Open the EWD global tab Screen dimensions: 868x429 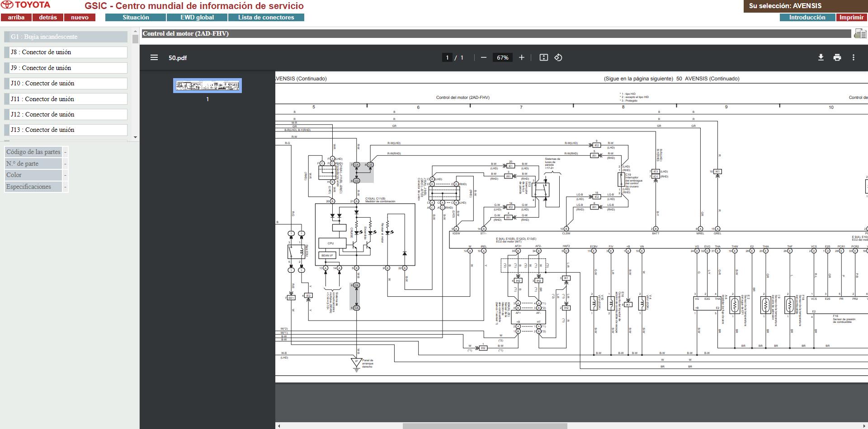click(197, 17)
